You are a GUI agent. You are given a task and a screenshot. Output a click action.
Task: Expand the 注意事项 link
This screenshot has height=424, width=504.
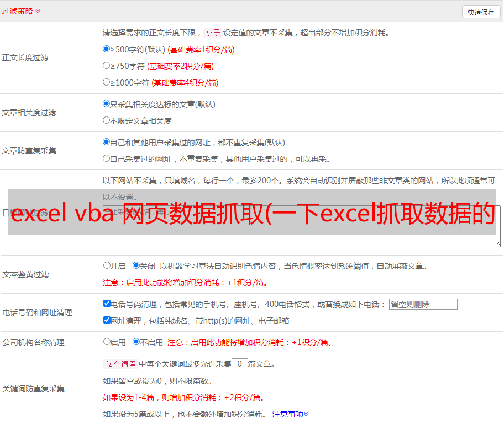[x=290, y=415]
